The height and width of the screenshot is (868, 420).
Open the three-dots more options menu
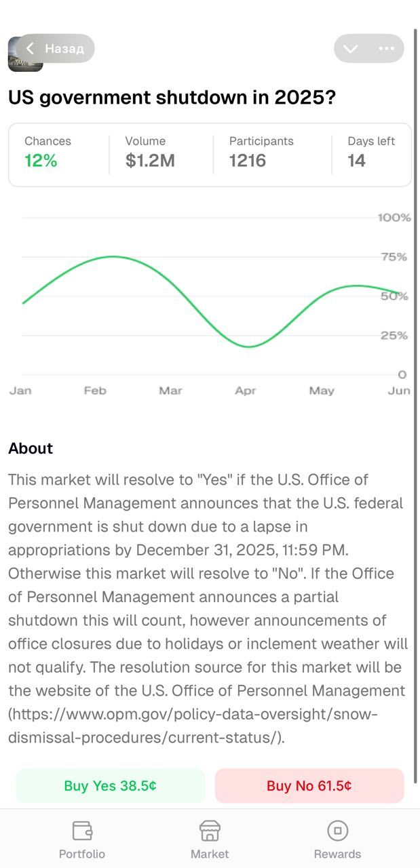(387, 49)
